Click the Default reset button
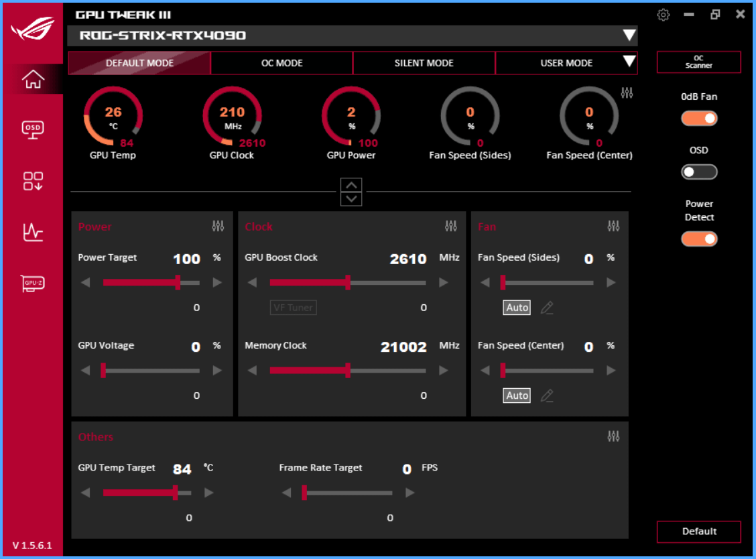Image resolution: width=756 pixels, height=559 pixels. tap(698, 532)
